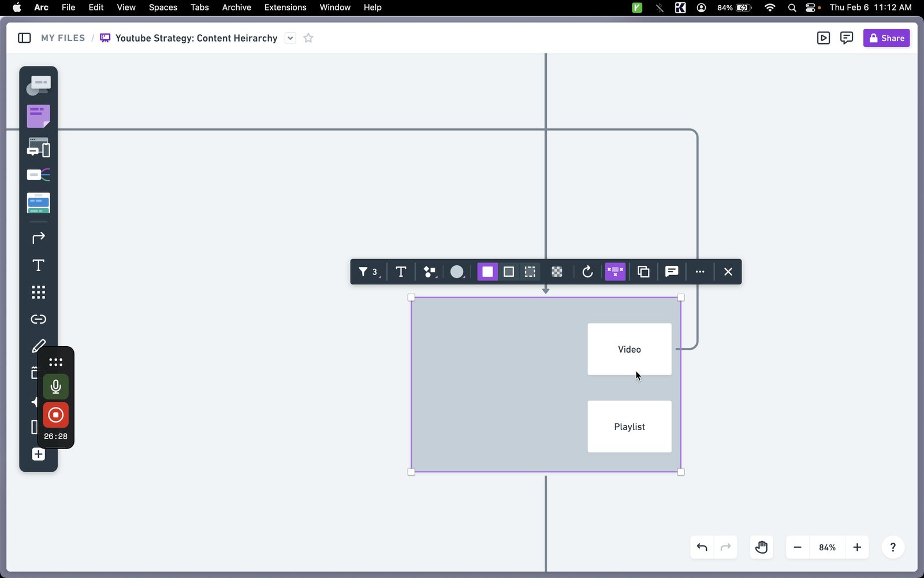Open the fill color circle swatch
The height and width of the screenshot is (578, 924).
(x=457, y=272)
